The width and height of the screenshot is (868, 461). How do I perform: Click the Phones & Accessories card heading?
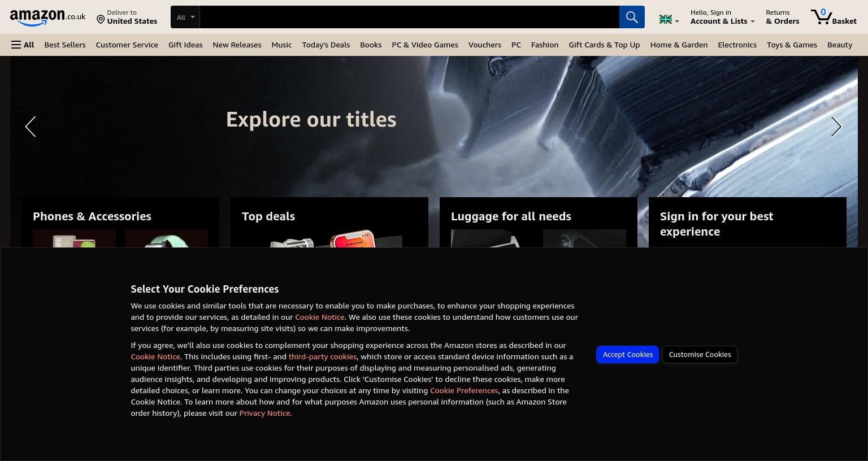(x=92, y=216)
